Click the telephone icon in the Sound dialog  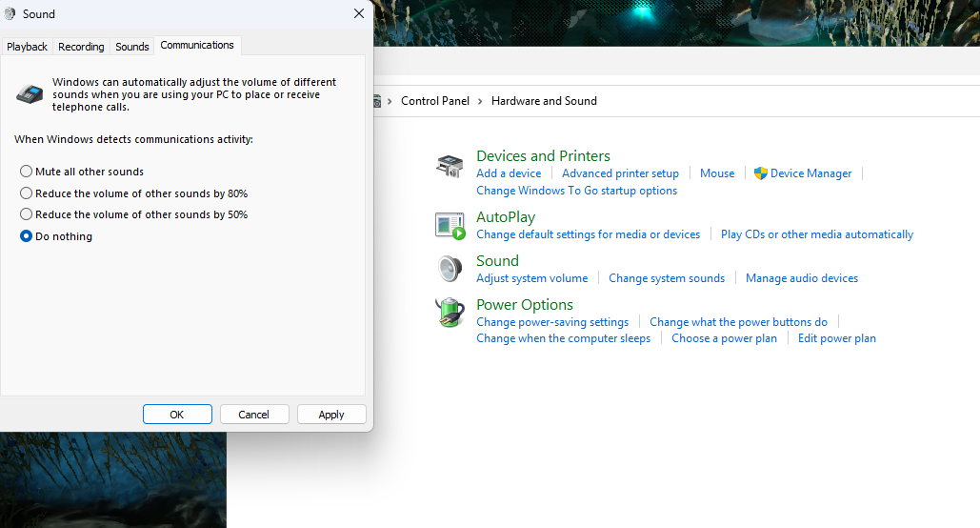point(30,94)
